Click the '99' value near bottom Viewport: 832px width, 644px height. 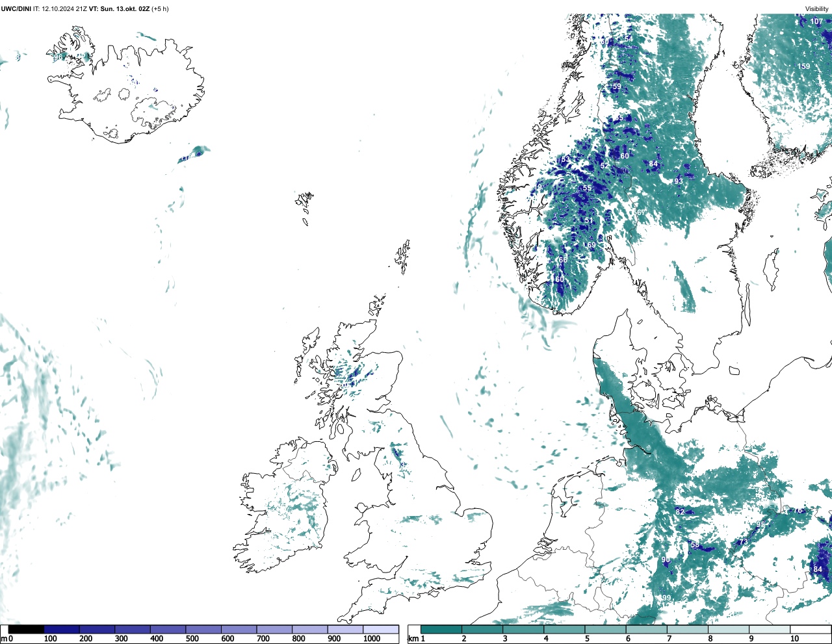click(x=666, y=598)
